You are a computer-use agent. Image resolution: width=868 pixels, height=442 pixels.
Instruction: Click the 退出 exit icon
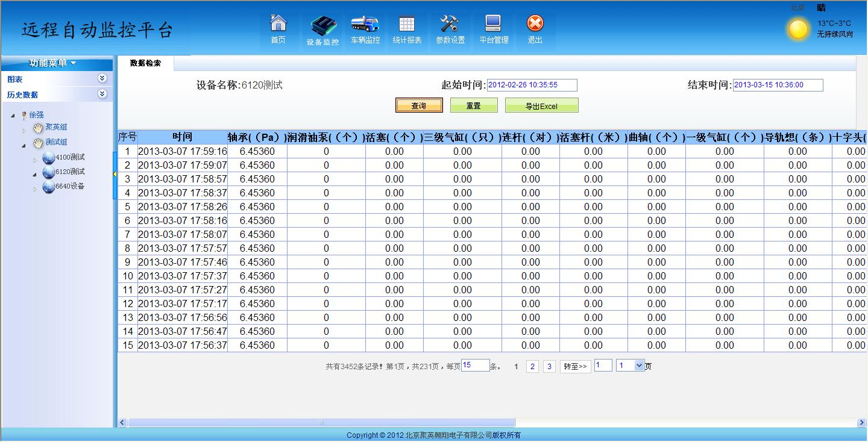pyautogui.click(x=535, y=25)
